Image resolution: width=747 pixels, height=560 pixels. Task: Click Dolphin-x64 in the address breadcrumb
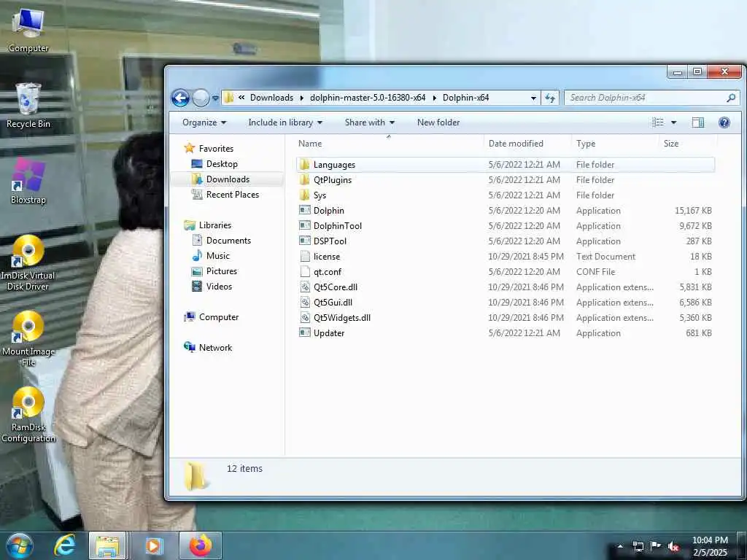click(465, 98)
